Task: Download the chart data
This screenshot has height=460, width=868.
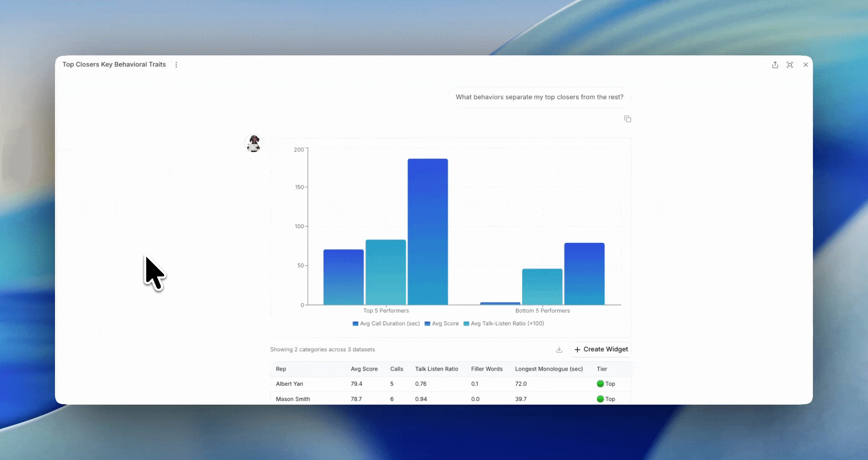Action: coord(559,350)
